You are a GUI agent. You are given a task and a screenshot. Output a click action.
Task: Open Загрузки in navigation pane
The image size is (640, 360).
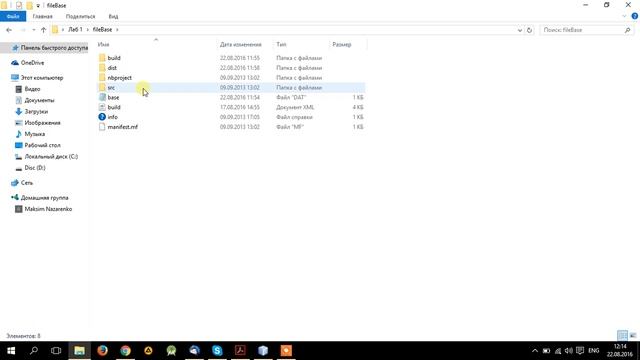(x=36, y=111)
